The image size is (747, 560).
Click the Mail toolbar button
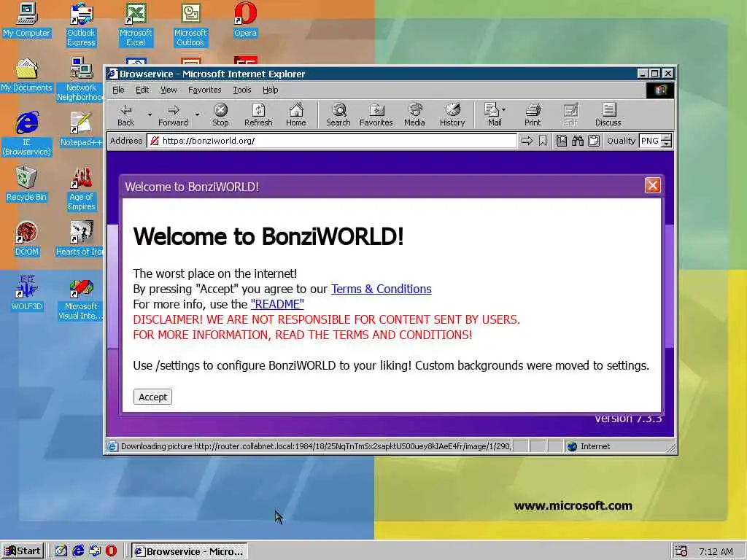492,114
